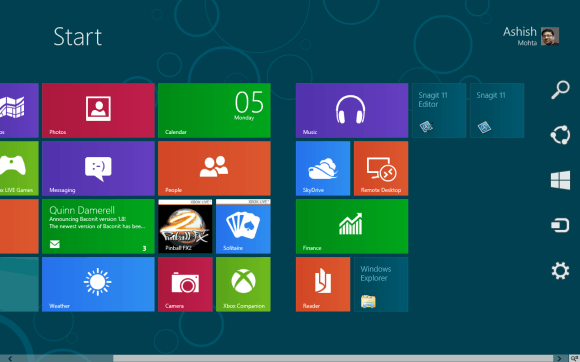This screenshot has width=580, height=362.
Task: Click the Search charm magnifier
Action: (560, 89)
